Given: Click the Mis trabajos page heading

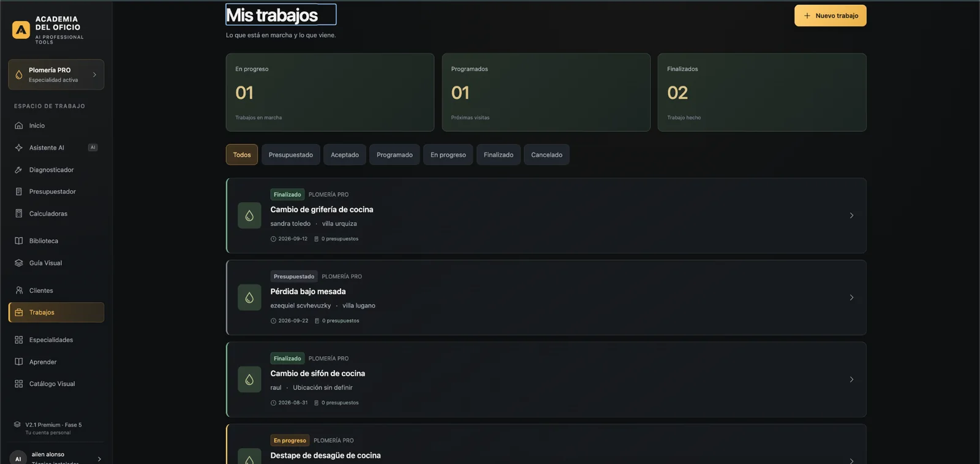Looking at the screenshot, I should (272, 15).
